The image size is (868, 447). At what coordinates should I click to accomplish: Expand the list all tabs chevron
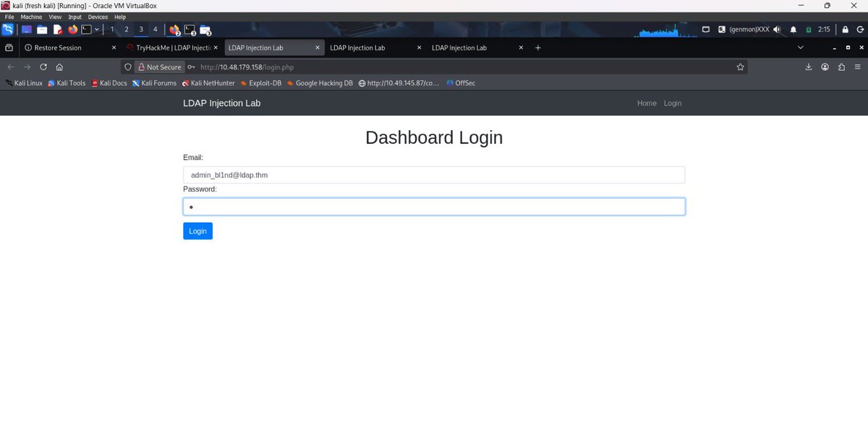coord(800,48)
